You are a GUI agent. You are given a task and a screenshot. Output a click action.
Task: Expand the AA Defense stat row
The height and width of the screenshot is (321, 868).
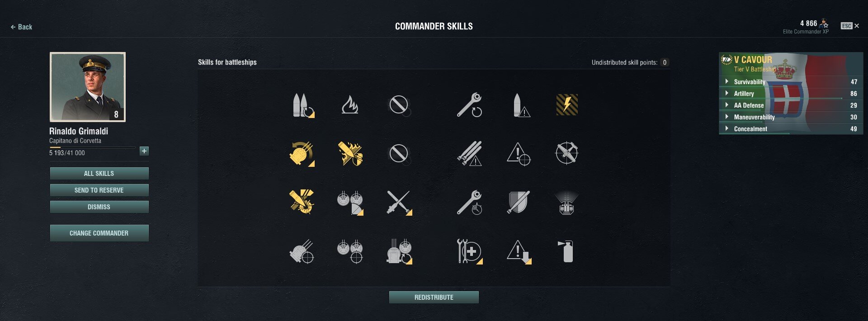[791, 105]
